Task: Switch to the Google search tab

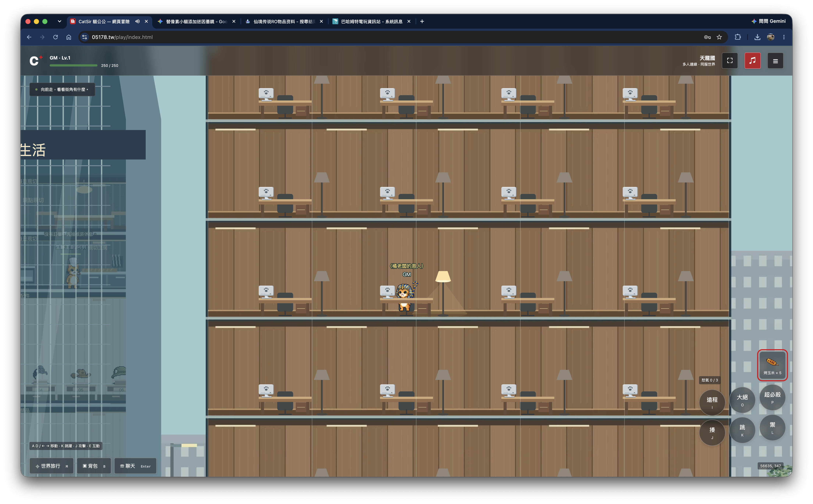Action: click(x=196, y=21)
